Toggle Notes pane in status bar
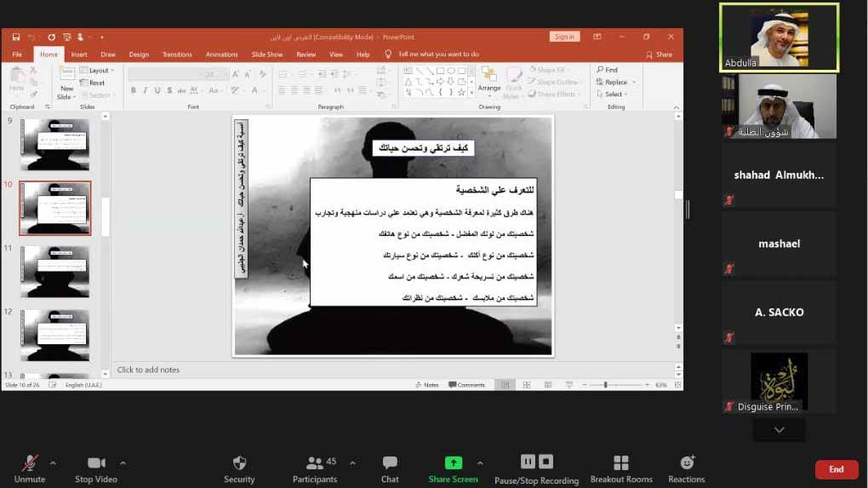 (x=427, y=385)
